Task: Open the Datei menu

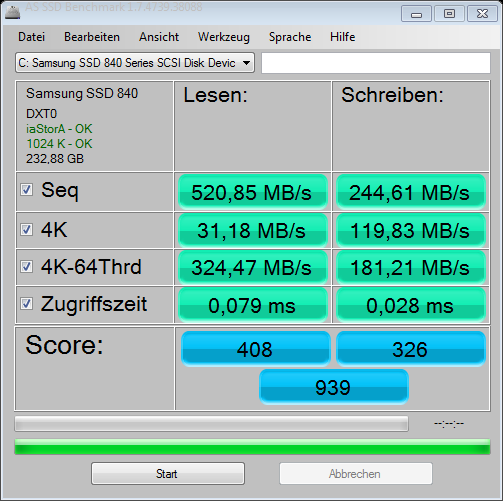Action: point(31,37)
